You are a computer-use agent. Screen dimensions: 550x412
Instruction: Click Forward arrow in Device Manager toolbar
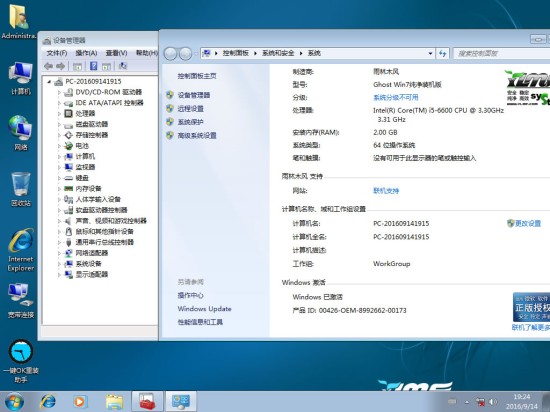pos(61,66)
